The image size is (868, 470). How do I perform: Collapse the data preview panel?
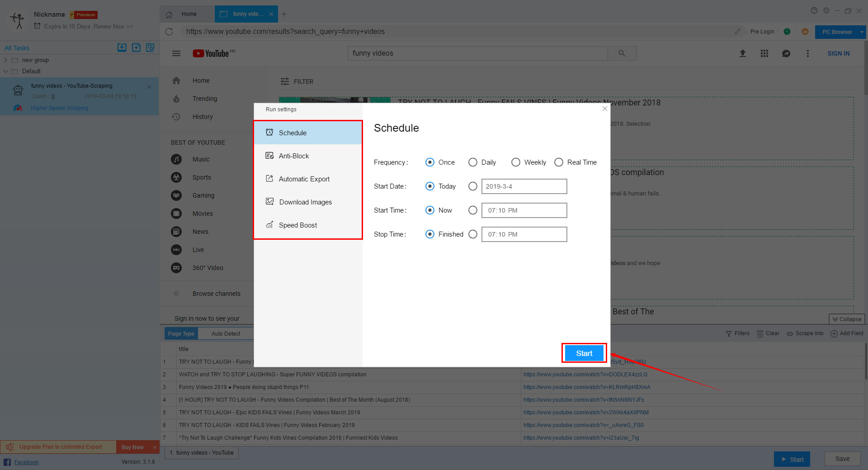pos(847,319)
